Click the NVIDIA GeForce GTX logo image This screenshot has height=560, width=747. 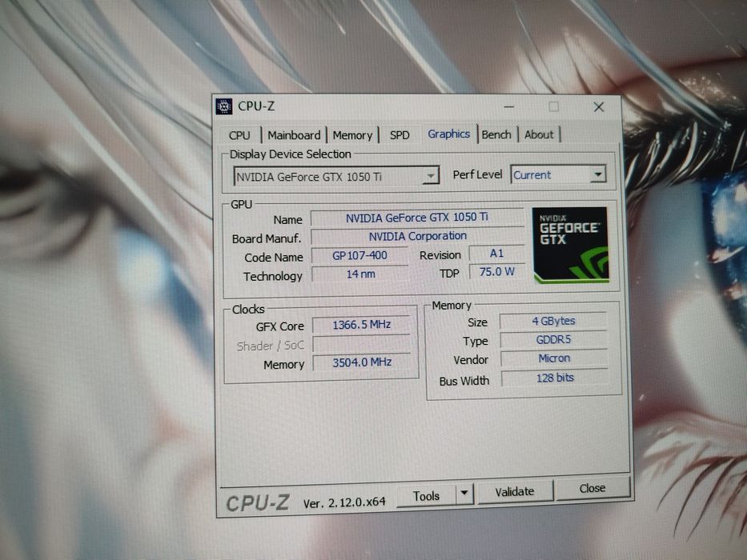pos(570,245)
